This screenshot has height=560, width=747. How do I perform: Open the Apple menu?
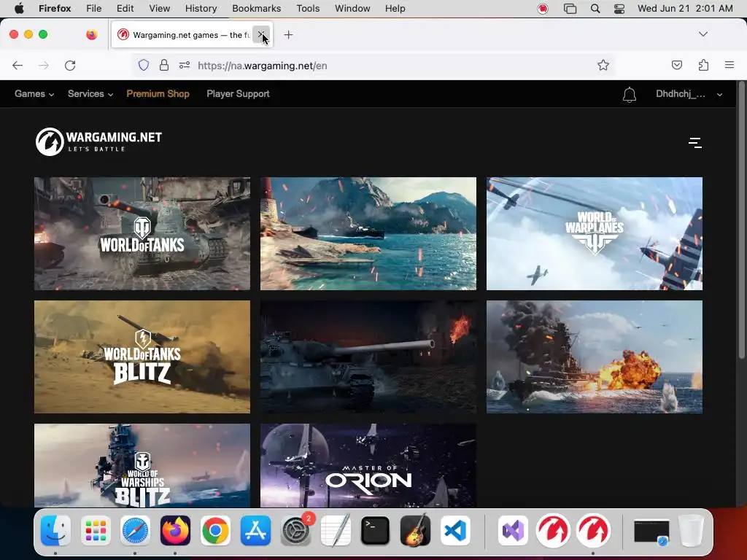tap(20, 9)
